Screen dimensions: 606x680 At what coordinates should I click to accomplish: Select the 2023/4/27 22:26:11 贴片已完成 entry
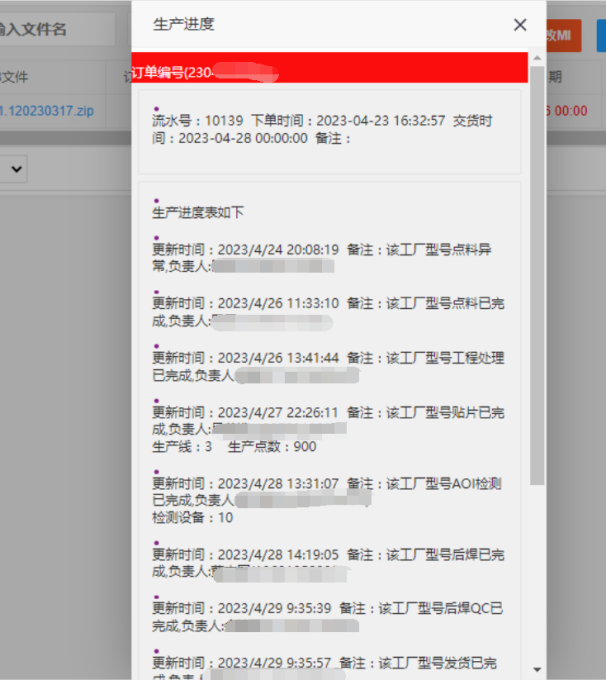(328, 420)
